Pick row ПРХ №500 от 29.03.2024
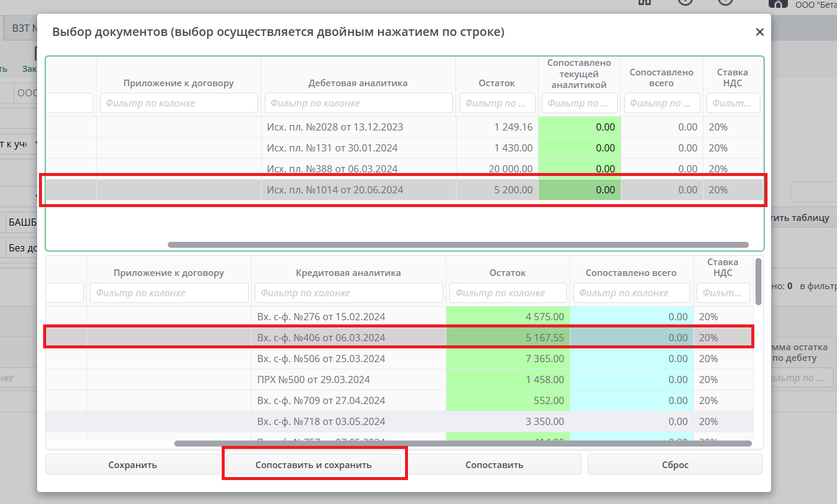This screenshot has height=504, width=837. coord(313,379)
